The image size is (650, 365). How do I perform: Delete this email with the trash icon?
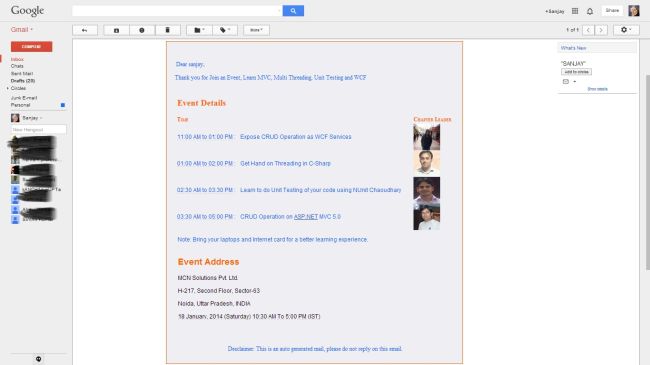coord(167,30)
